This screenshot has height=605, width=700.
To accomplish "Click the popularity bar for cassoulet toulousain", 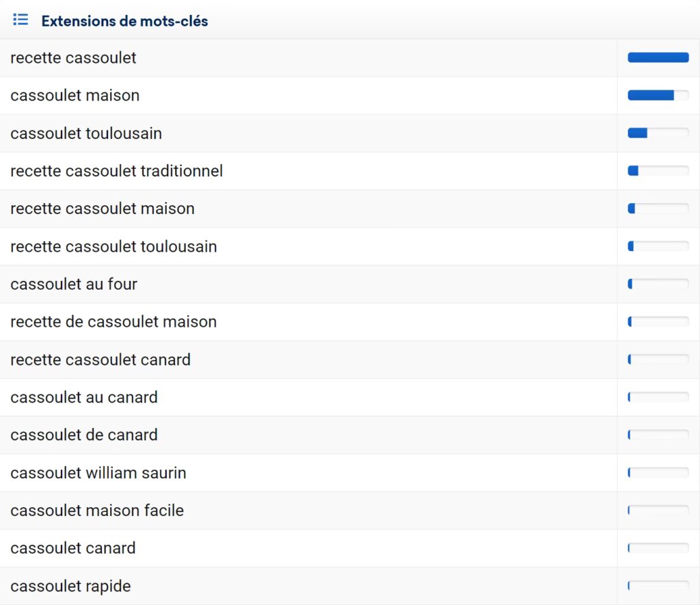I will [x=658, y=133].
